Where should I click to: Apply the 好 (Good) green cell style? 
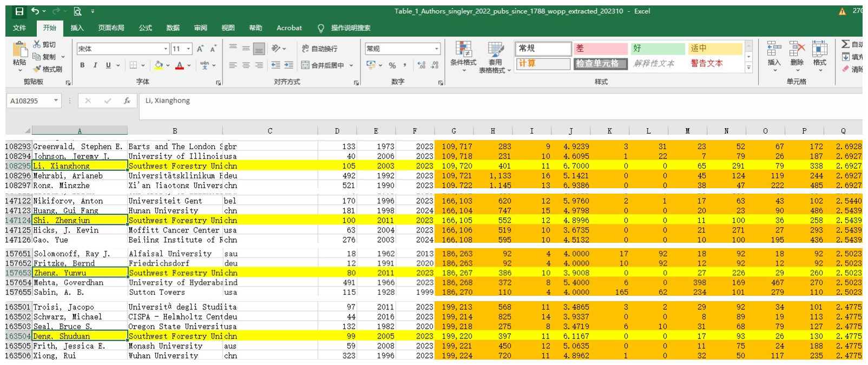point(657,49)
